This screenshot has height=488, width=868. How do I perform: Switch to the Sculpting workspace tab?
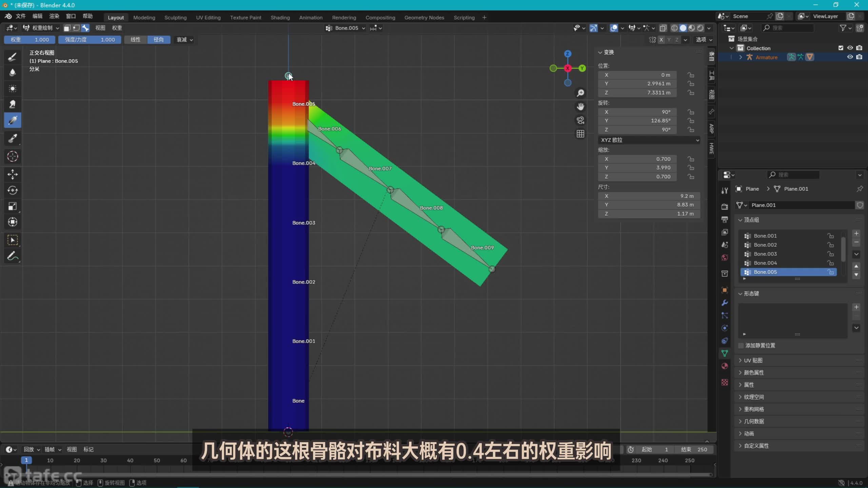pos(175,18)
